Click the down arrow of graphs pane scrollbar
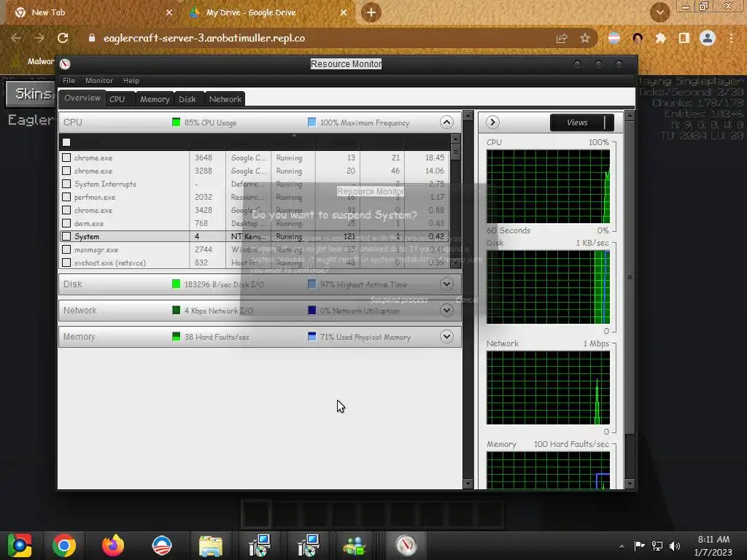This screenshot has height=560, width=747. (x=630, y=484)
